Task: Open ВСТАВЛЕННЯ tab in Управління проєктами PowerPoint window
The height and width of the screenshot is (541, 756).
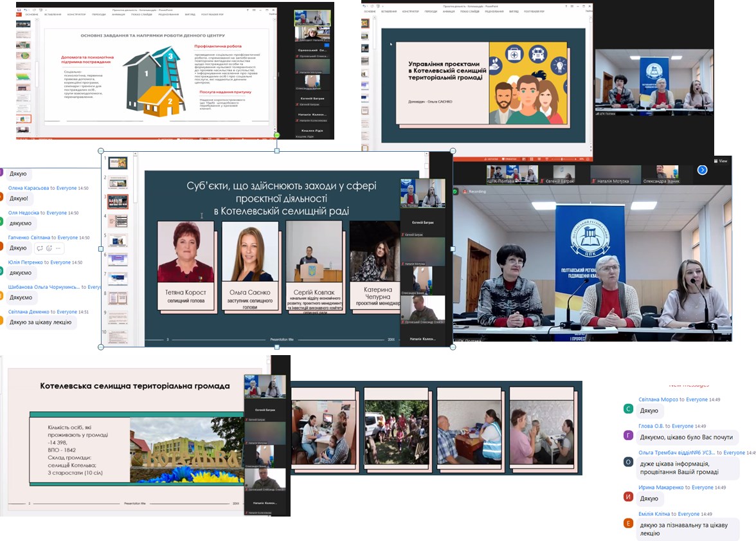Action: point(390,11)
